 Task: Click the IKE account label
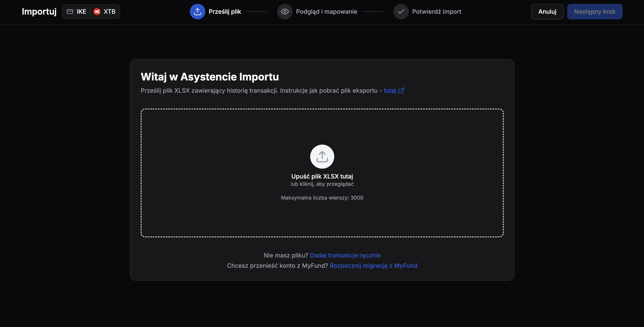coord(81,12)
